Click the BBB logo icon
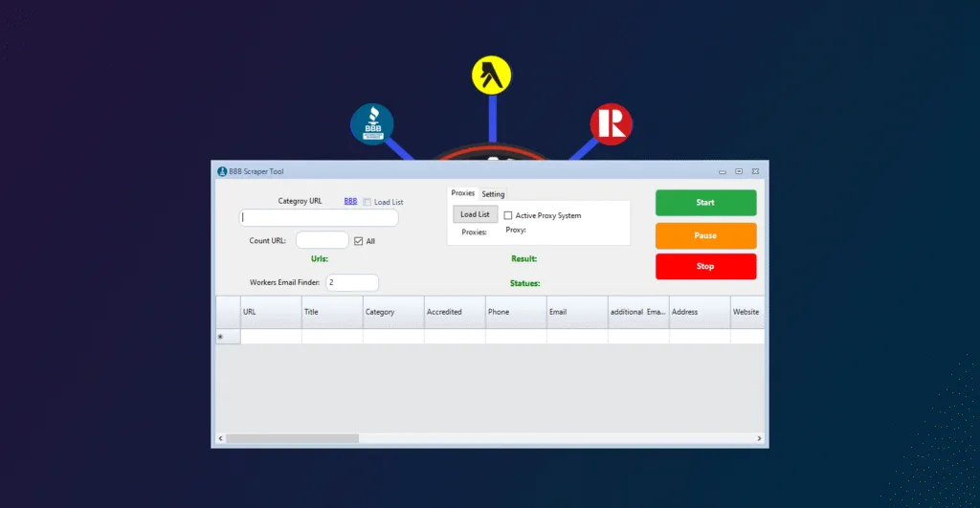 (x=371, y=123)
